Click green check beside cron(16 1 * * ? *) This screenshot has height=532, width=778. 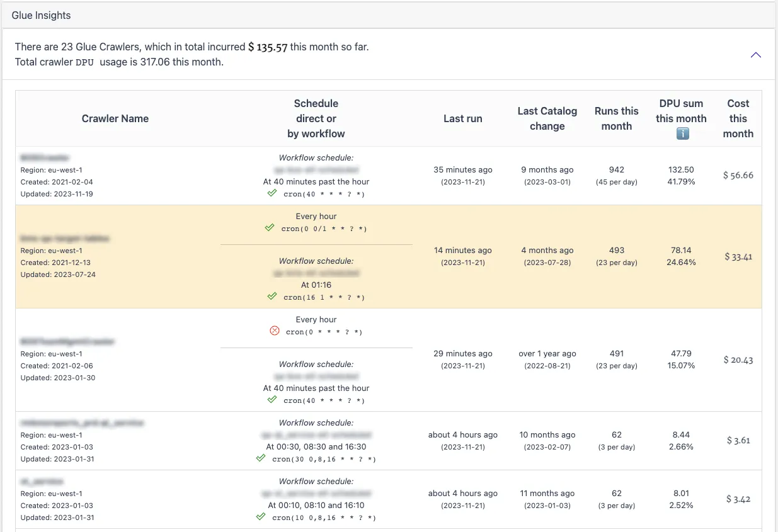point(272,297)
